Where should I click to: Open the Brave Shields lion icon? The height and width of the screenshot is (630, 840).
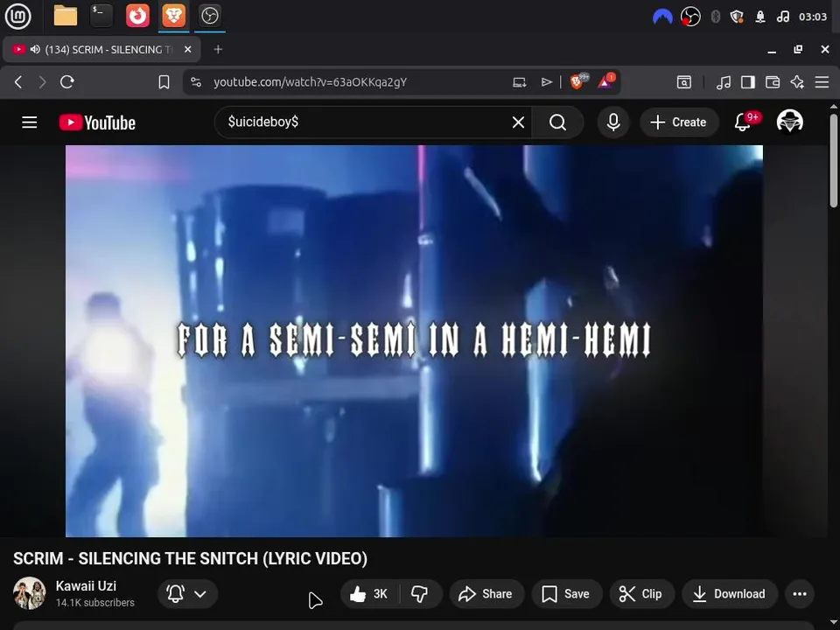[578, 81]
